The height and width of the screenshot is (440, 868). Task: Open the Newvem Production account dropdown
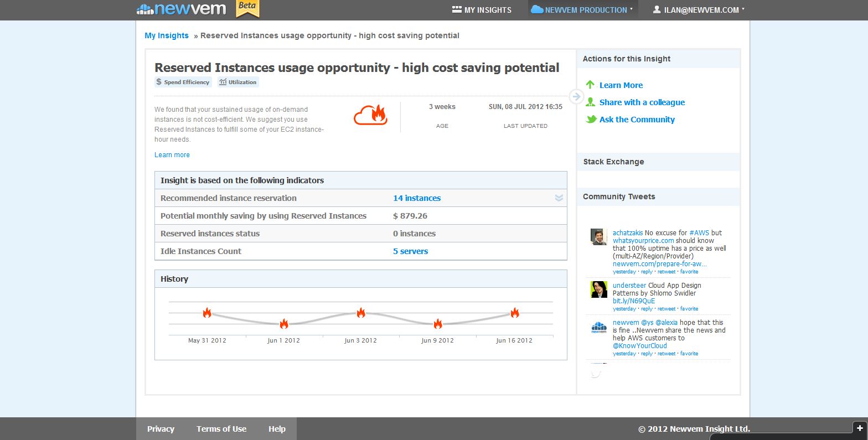click(x=582, y=10)
